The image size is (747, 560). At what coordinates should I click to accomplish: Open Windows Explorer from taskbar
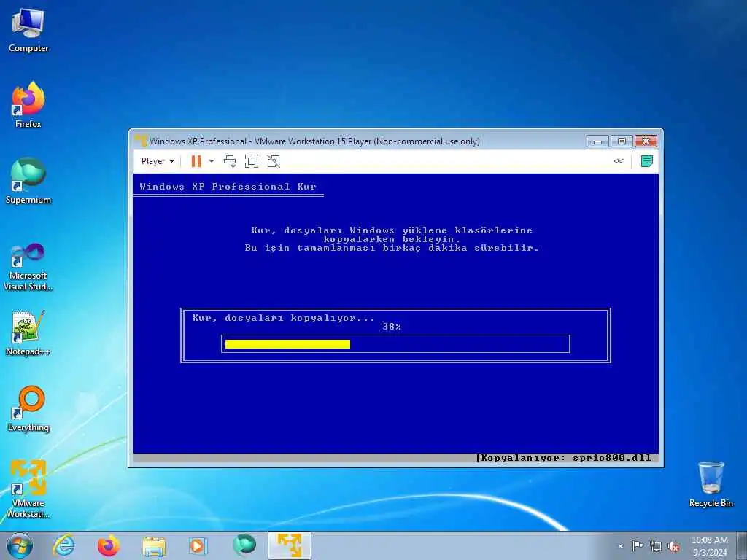[x=153, y=545]
